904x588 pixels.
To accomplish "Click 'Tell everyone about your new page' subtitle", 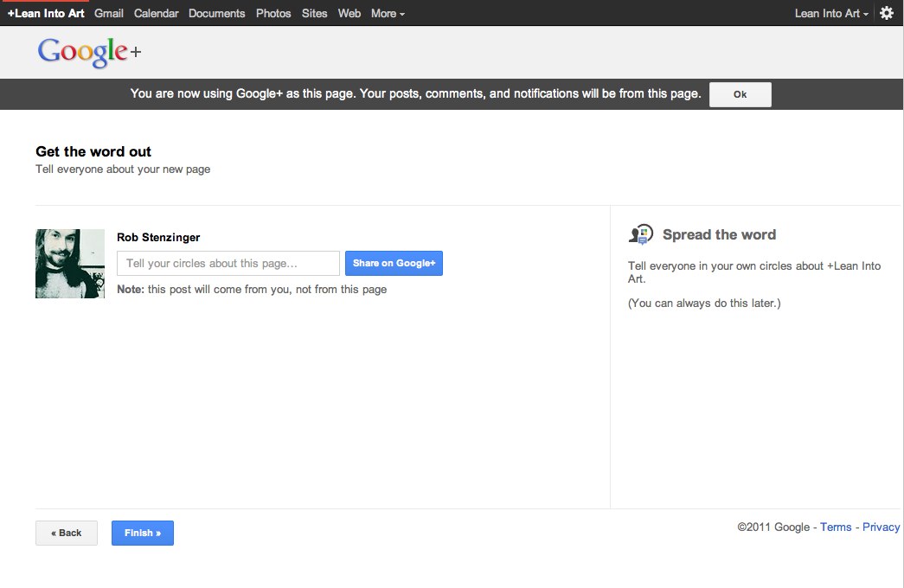I will [123, 169].
